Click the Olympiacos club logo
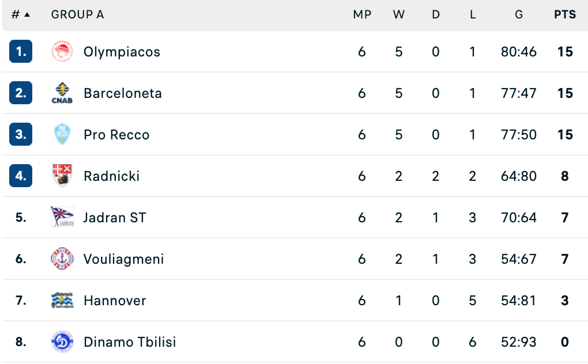 [x=62, y=52]
